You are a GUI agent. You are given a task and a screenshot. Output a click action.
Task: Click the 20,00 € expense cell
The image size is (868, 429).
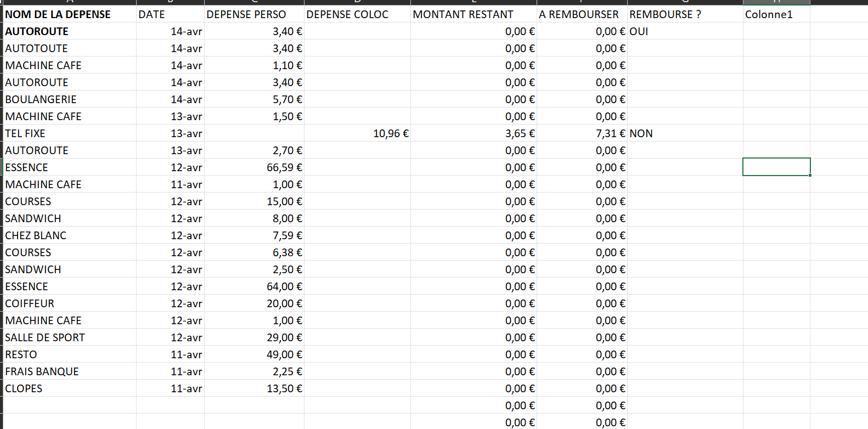(x=254, y=303)
